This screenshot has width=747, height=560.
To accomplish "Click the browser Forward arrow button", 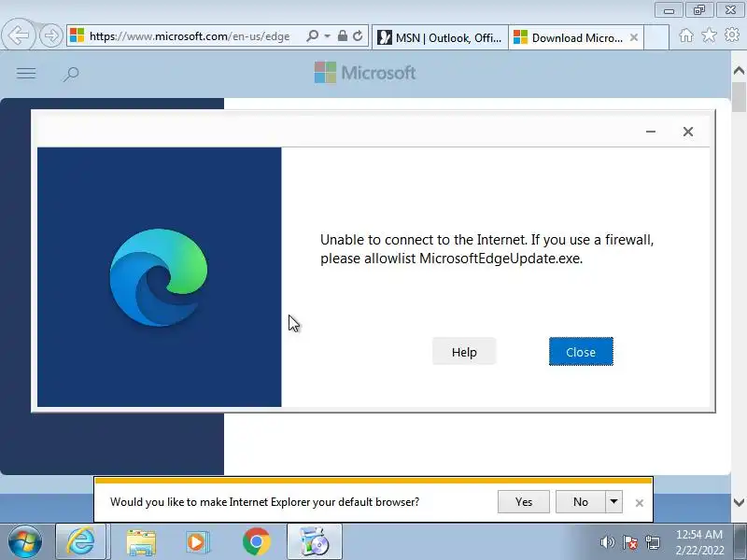I will point(51,35).
